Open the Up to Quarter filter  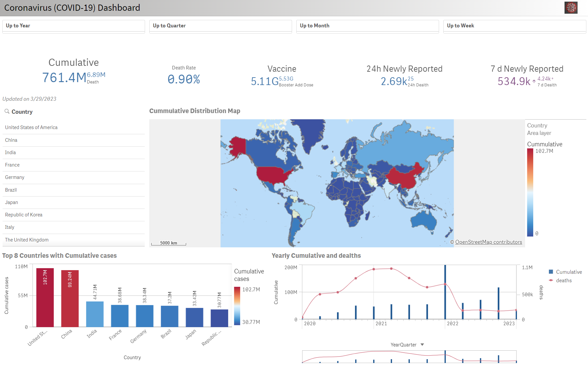point(221,26)
